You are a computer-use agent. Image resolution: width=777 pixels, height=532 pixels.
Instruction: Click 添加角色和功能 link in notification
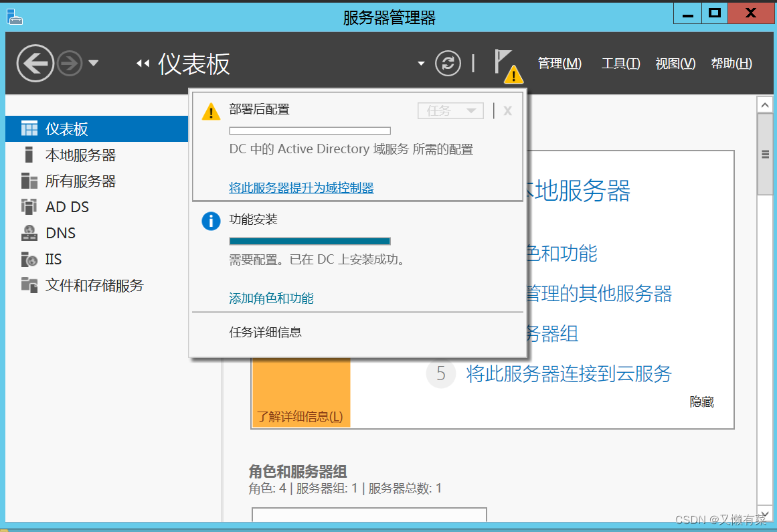pos(271,298)
